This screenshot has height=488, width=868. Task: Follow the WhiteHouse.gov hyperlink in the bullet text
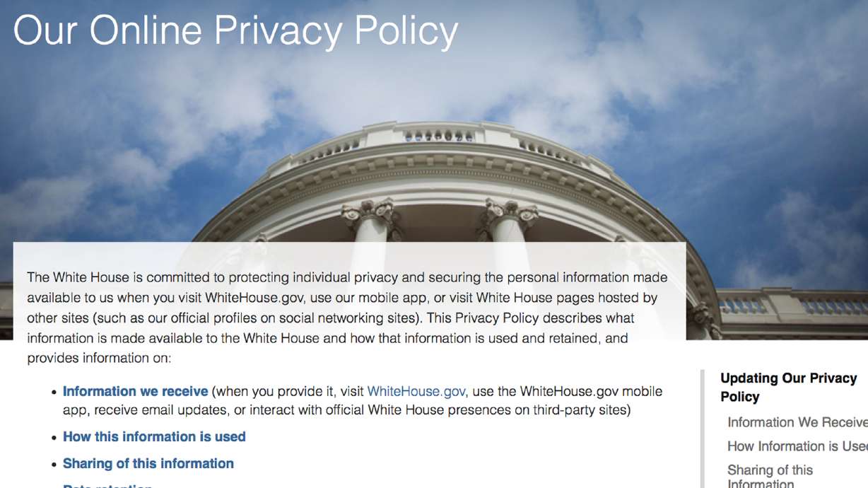416,390
